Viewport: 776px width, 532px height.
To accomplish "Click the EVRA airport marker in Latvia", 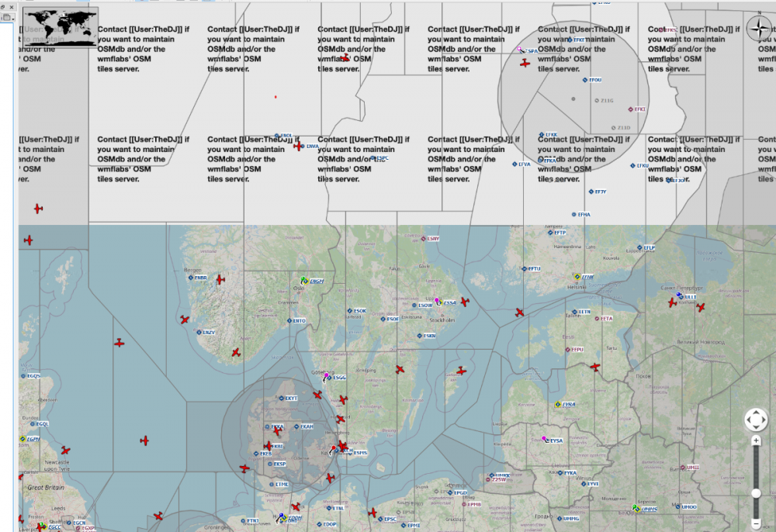I will 558,405.
